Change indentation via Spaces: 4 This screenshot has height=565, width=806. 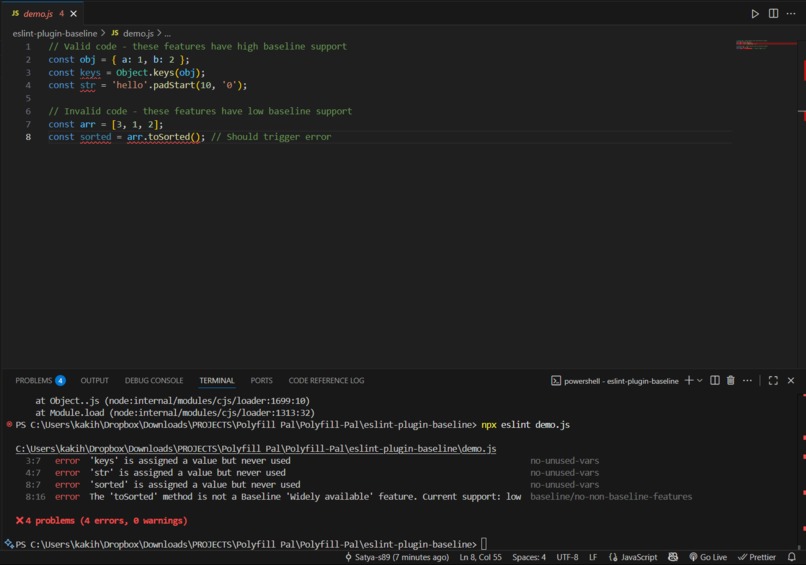pyautogui.click(x=529, y=557)
